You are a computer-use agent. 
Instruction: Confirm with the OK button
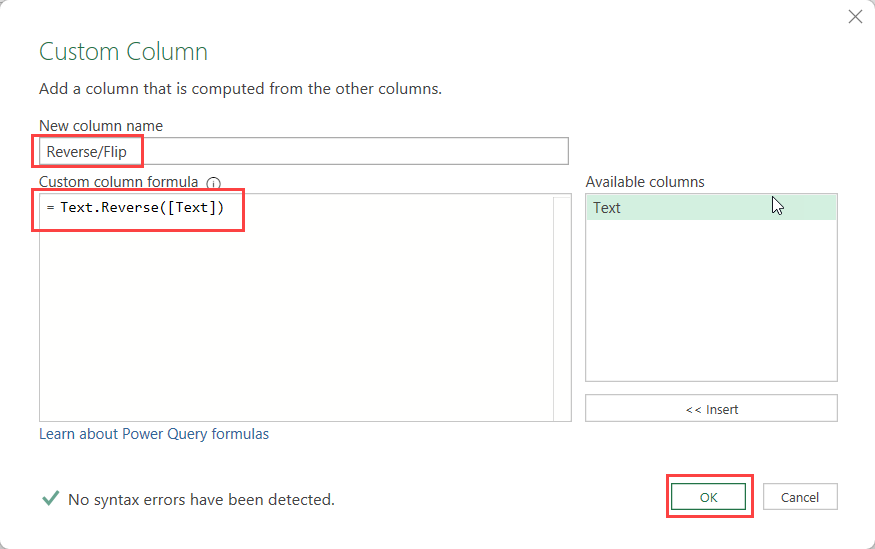(x=708, y=497)
